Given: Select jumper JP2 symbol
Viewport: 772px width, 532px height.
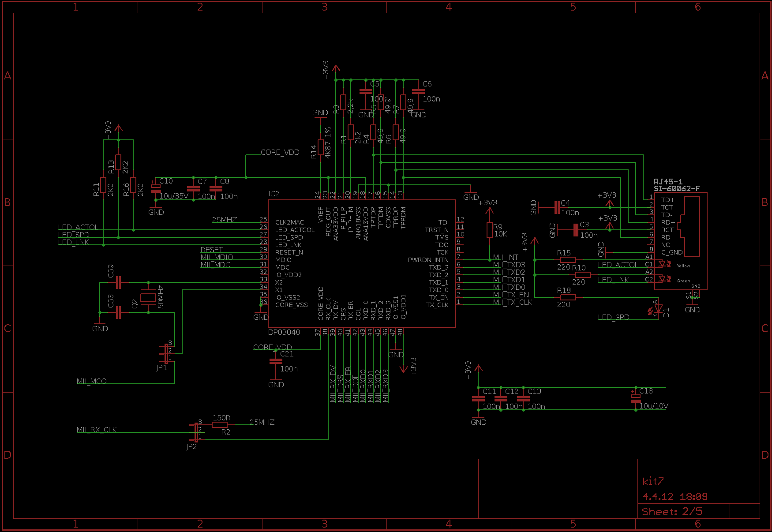Looking at the screenshot, I should (196, 432).
